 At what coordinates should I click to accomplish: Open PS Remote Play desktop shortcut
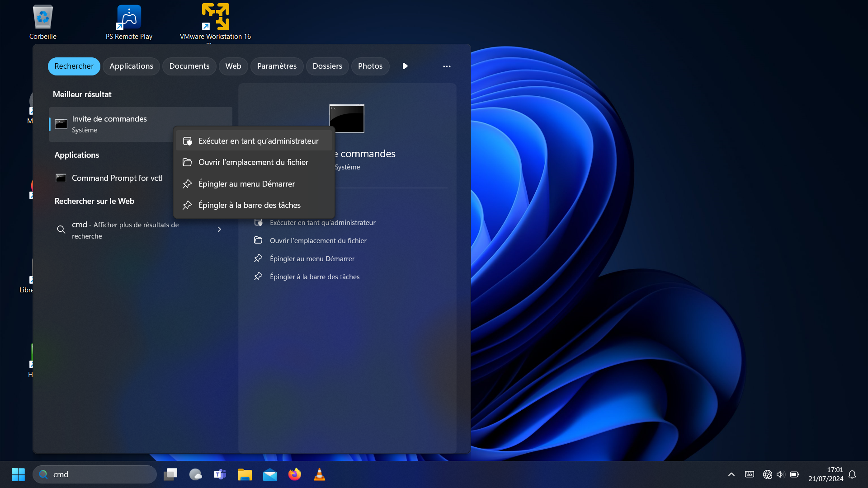click(x=129, y=22)
